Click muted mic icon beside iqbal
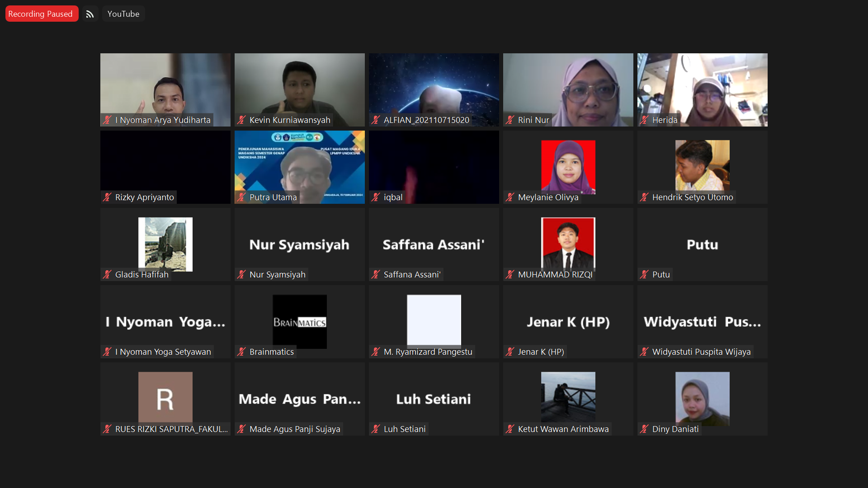868x488 pixels. (376, 197)
